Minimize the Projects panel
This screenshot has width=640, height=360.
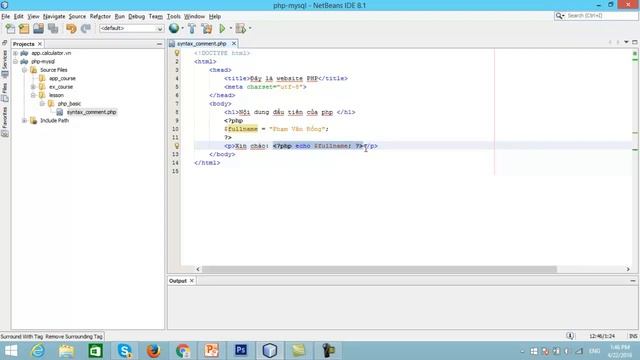pos(159,44)
